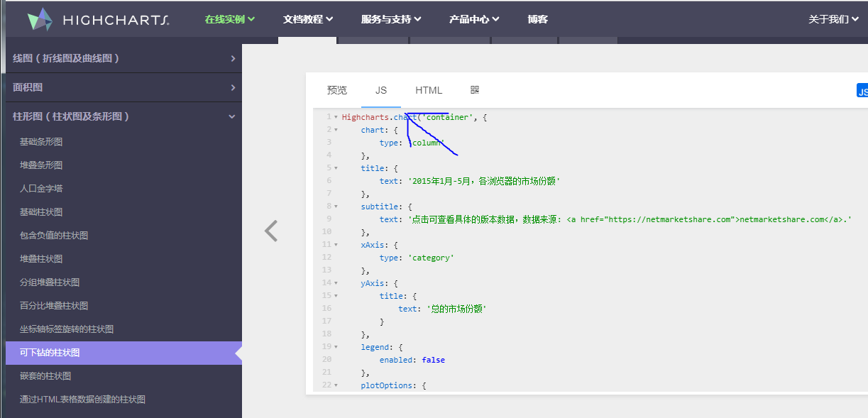Viewport: 868px width, 418px height.
Task: Open the 文档教程 dropdown
Action: (x=308, y=19)
